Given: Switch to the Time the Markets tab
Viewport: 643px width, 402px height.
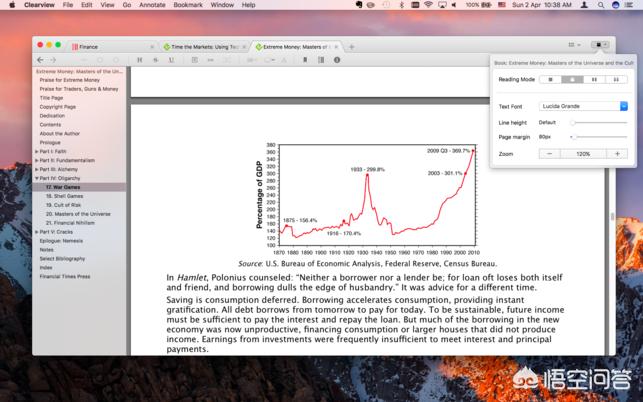Looking at the screenshot, I should pyautogui.click(x=203, y=47).
